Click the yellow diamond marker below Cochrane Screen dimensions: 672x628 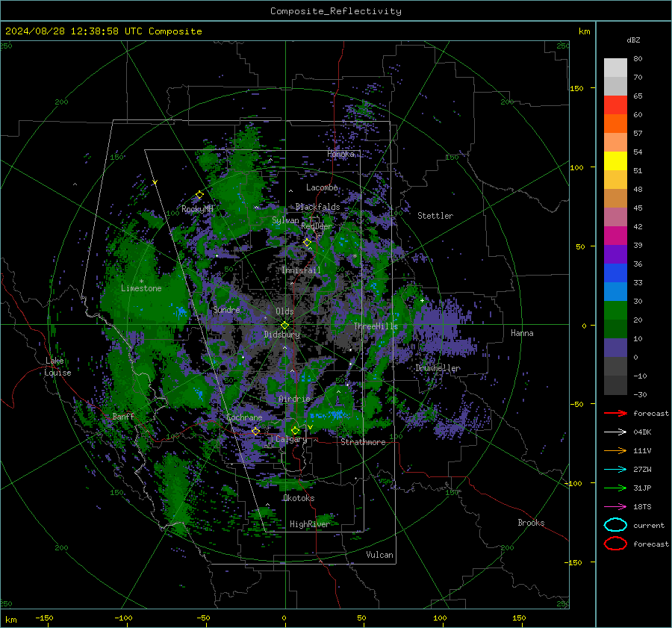click(x=255, y=431)
